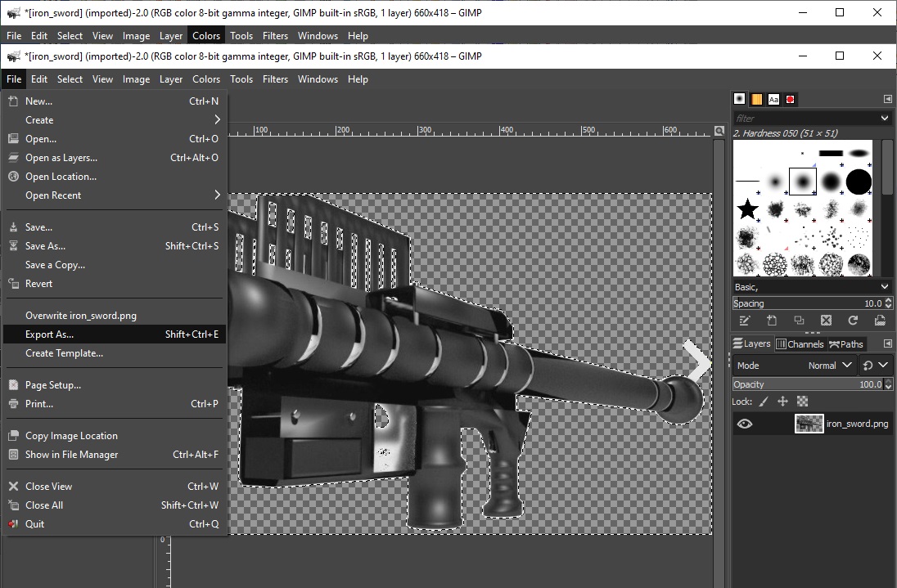Image resolution: width=897 pixels, height=588 pixels.
Task: Open the Fonts tab icon
Action: tap(773, 99)
